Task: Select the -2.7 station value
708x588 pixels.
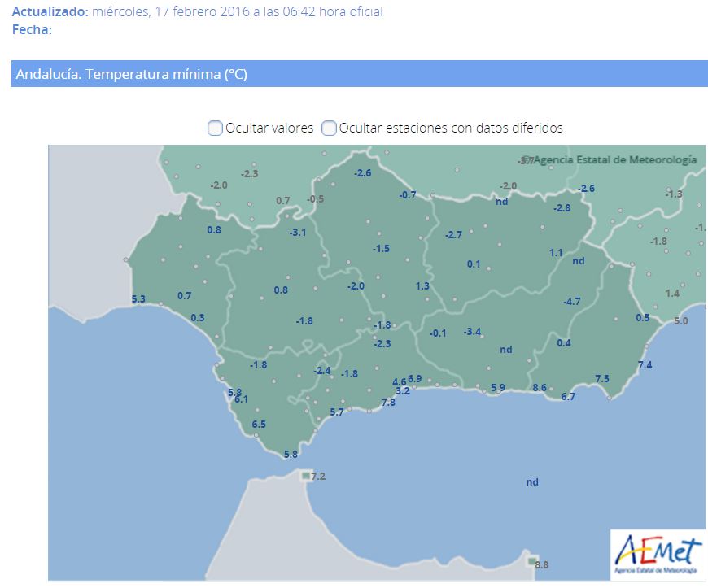Action: (453, 235)
